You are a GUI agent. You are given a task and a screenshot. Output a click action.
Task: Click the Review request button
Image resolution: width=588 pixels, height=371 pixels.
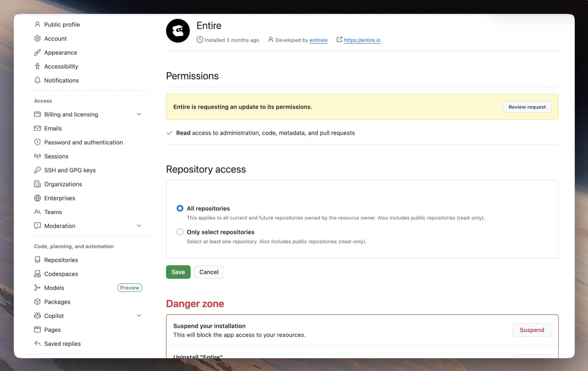(x=527, y=107)
